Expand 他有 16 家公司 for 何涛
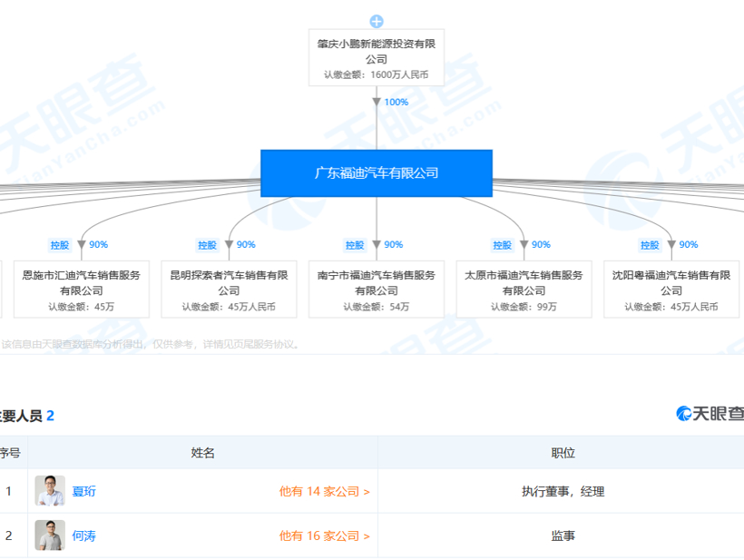Screen dimensions: 744x560 [324, 535]
